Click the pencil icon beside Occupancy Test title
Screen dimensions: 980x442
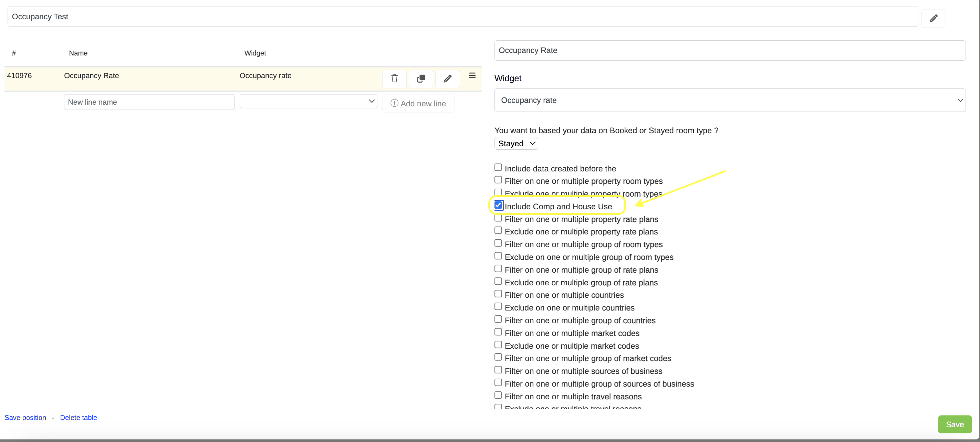tap(933, 18)
